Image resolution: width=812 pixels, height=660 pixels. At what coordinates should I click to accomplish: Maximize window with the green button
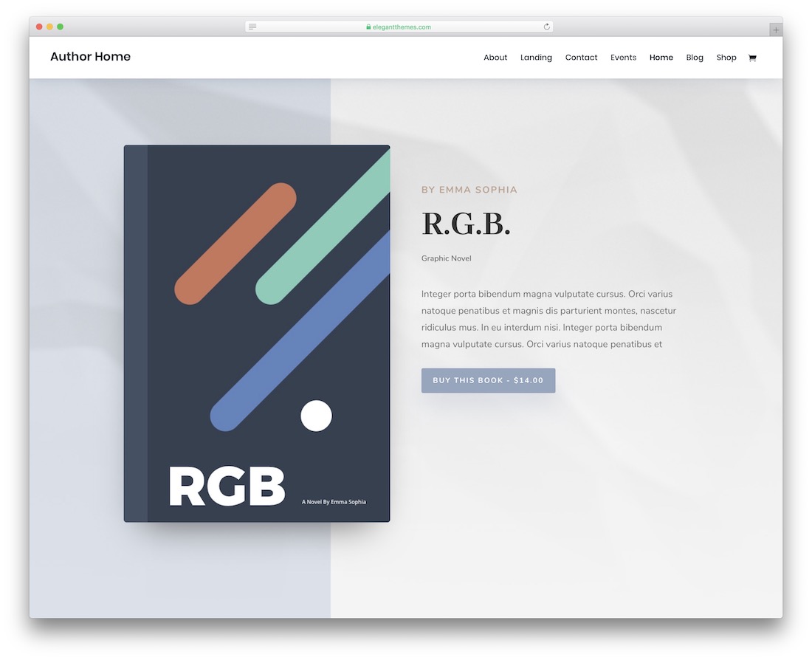60,27
